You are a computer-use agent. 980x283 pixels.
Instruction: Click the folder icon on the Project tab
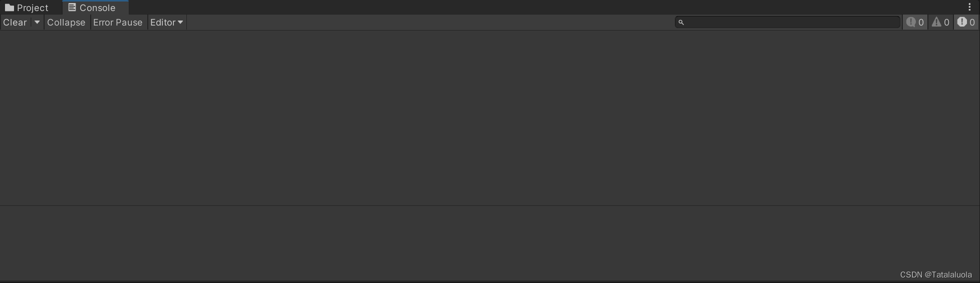tap(9, 8)
